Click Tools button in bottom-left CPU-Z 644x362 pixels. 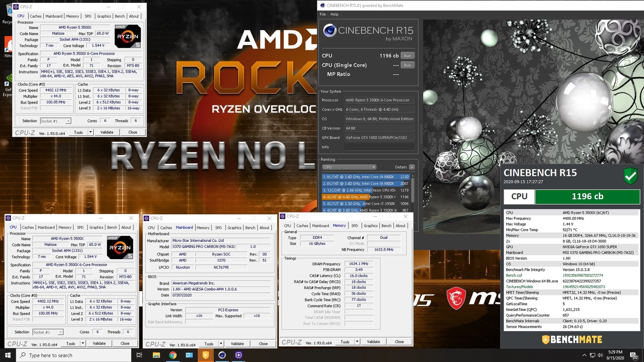(x=71, y=343)
